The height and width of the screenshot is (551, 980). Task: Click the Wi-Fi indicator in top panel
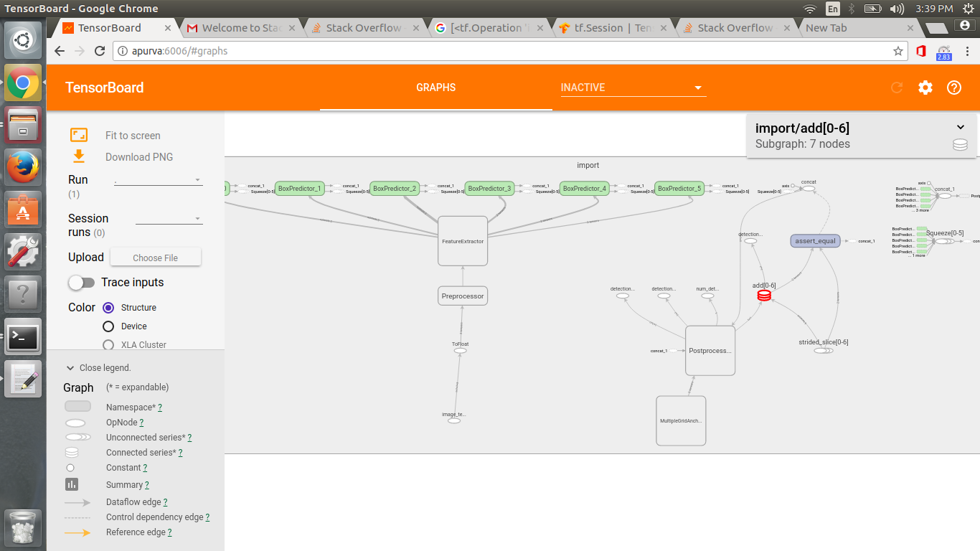click(810, 9)
